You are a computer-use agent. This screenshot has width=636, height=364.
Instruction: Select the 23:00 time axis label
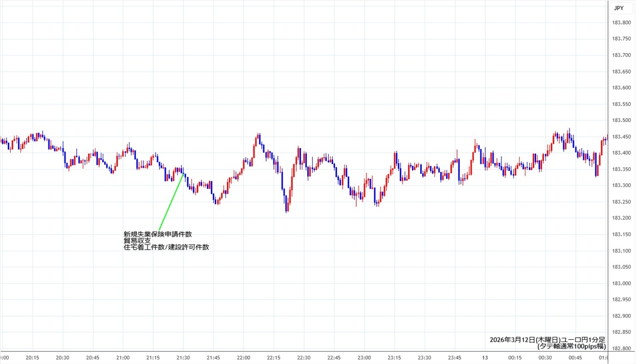click(364, 358)
